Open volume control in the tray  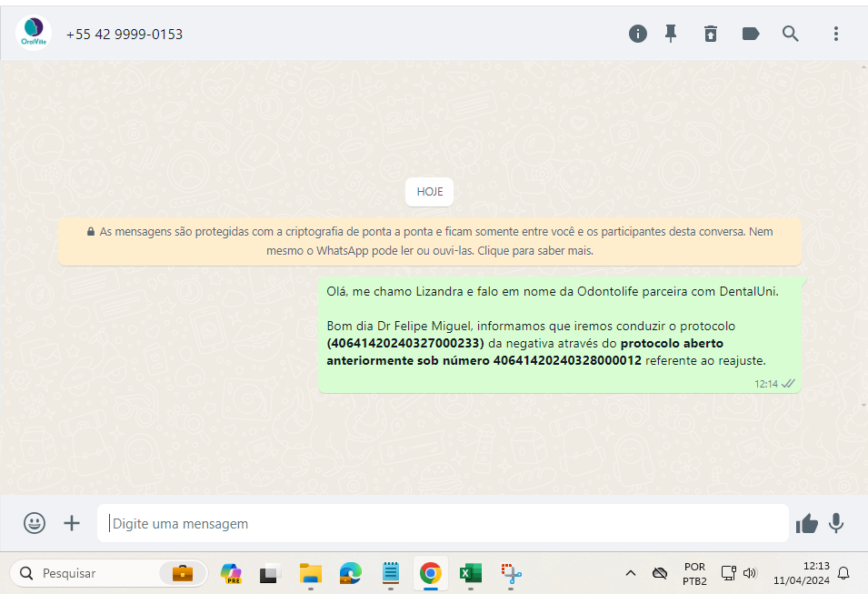point(750,573)
